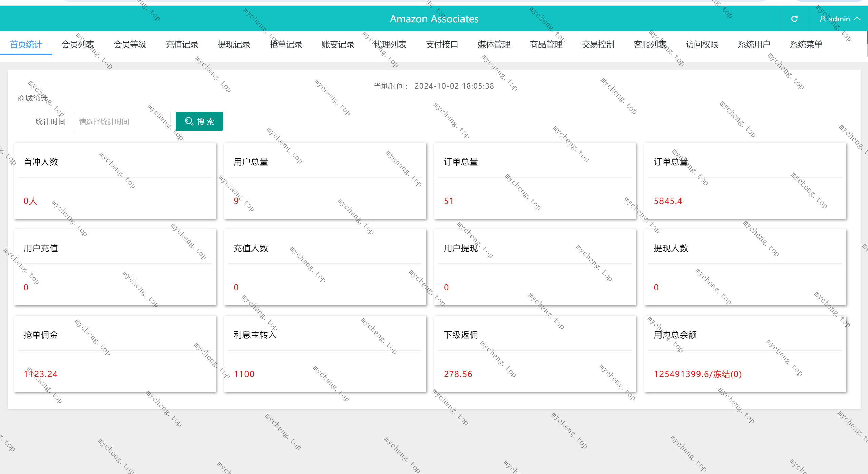Go to 支付接口 tab
The width and height of the screenshot is (868, 474).
pyautogui.click(x=442, y=44)
